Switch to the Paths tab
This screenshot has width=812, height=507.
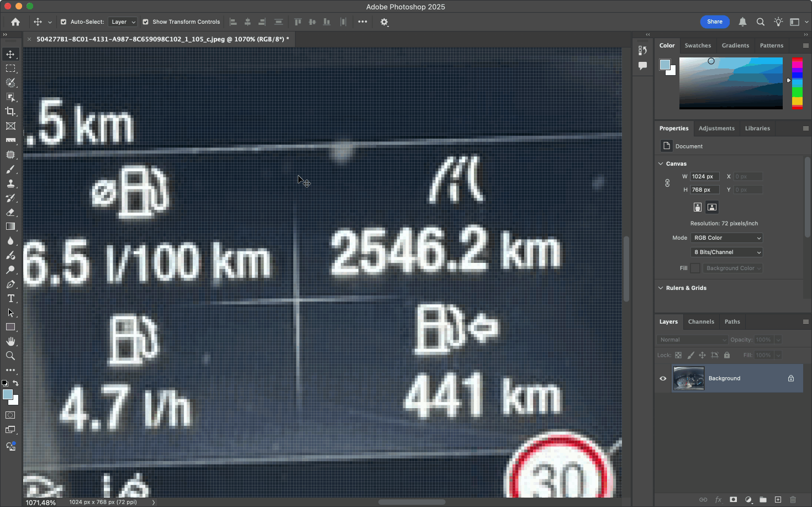coord(732,321)
